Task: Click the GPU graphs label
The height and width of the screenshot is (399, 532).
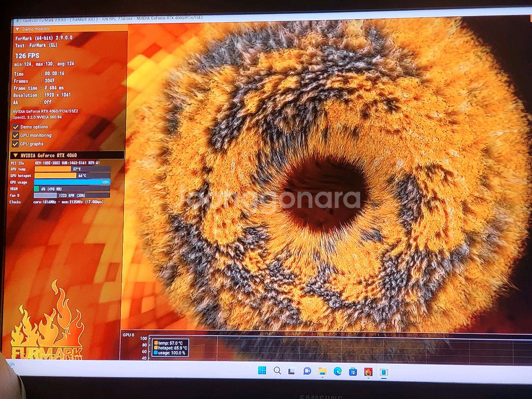Action: tap(31, 144)
